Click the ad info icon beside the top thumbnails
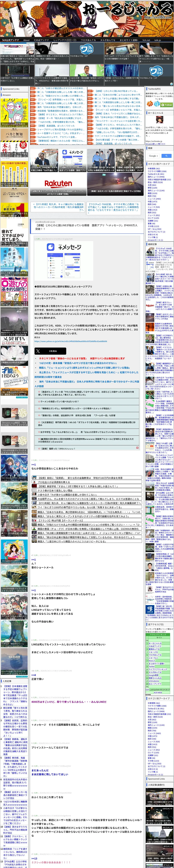This screenshot has height=868, width=174. [171, 84]
